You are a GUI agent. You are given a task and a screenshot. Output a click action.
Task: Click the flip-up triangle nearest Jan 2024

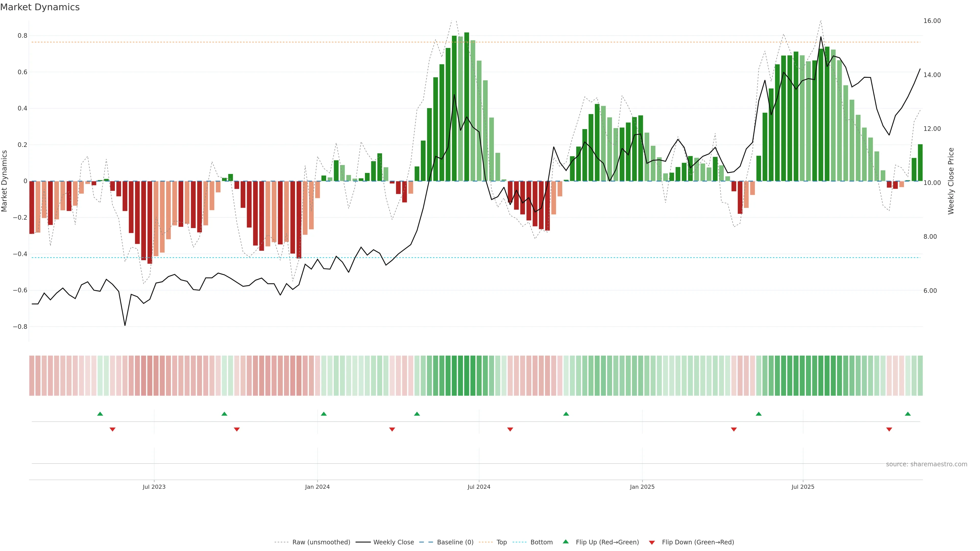(x=324, y=414)
